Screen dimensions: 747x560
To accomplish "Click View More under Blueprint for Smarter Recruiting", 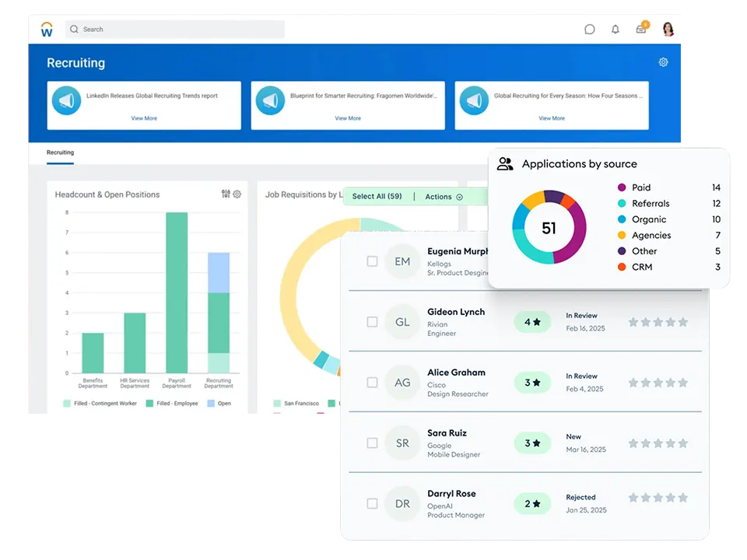I will pyautogui.click(x=348, y=118).
